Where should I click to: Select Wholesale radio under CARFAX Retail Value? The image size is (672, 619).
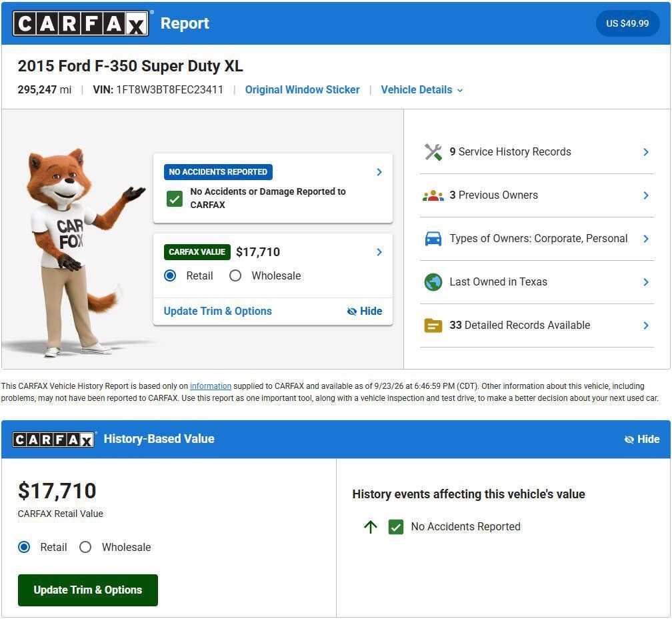coord(85,547)
